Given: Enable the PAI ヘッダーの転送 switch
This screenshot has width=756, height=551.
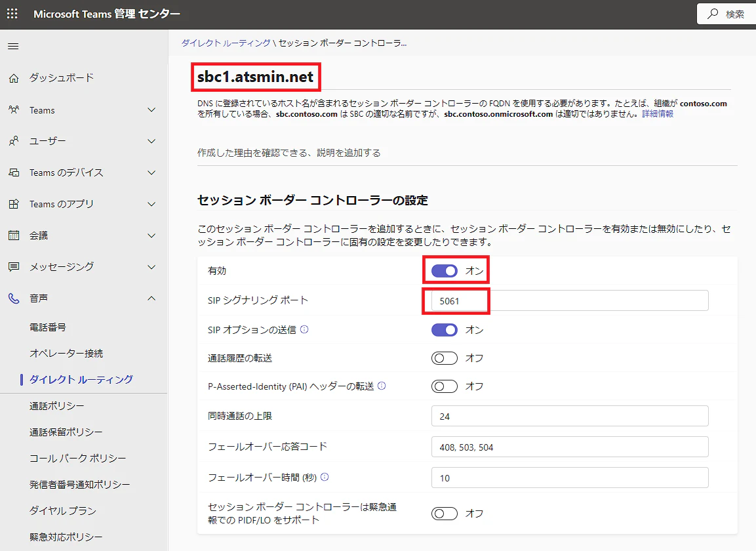Looking at the screenshot, I should 444,386.
